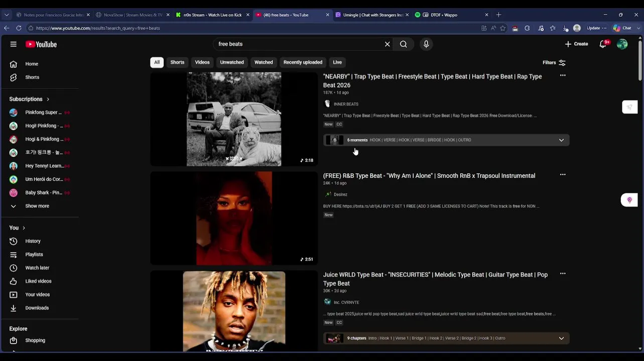Select the Recently uploaded filter chip
Screen dimensions: 644x361
pos(303,62)
